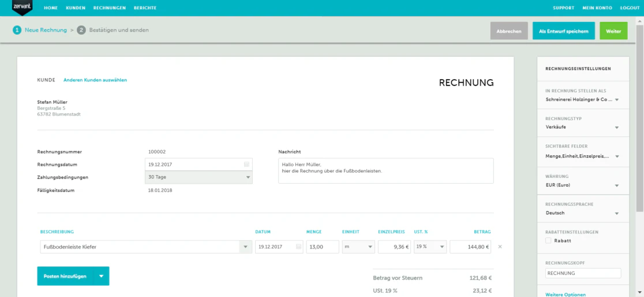
Task: Open the arrow beside Posten hinzufügen
Action: (x=101, y=276)
